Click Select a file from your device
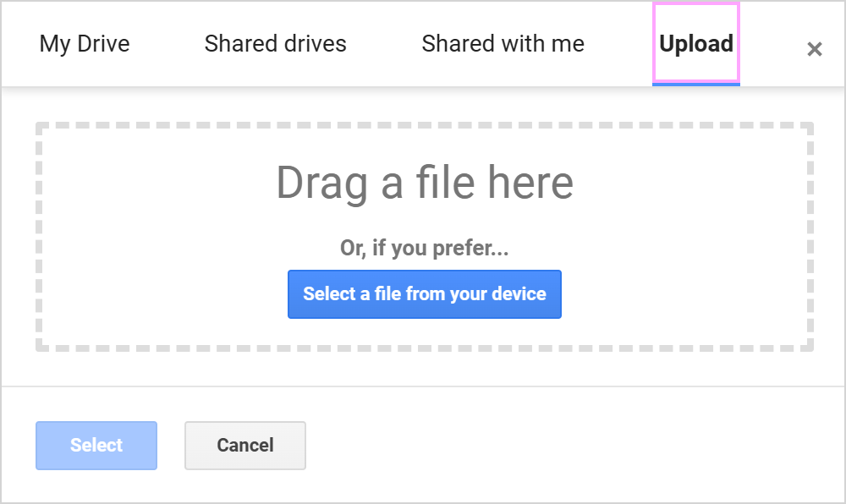 [x=425, y=294]
